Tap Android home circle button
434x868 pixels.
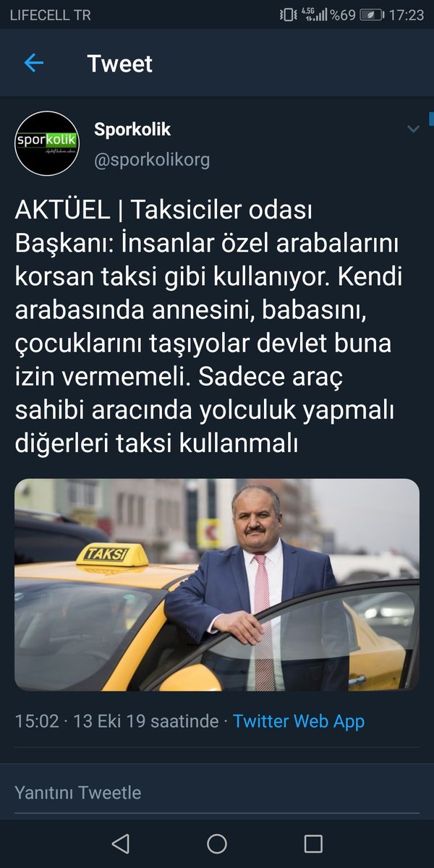[x=217, y=843]
